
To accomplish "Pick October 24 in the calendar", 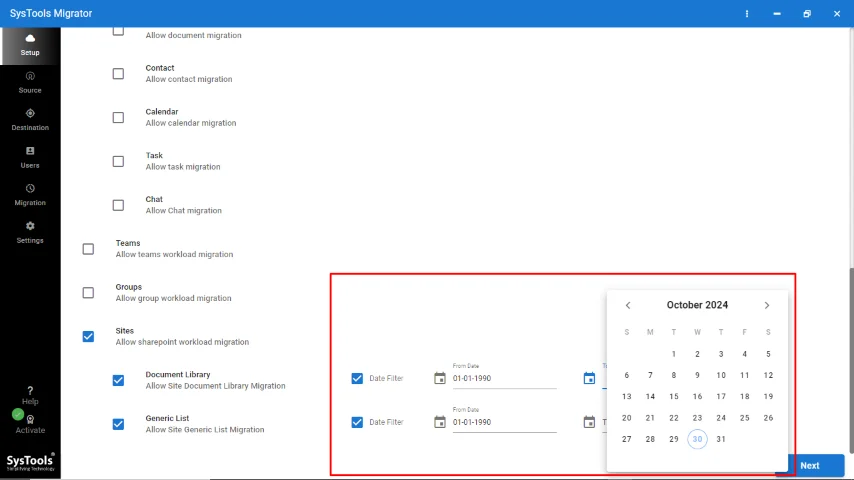I will [x=721, y=418].
